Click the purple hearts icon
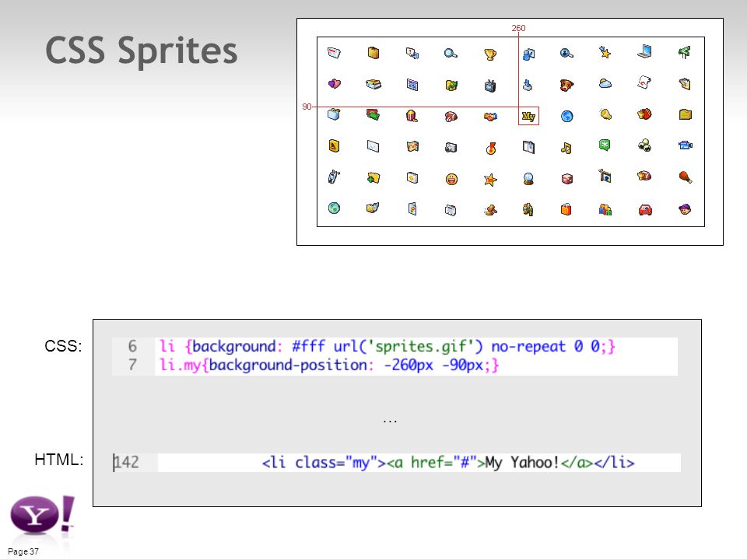 click(x=335, y=84)
